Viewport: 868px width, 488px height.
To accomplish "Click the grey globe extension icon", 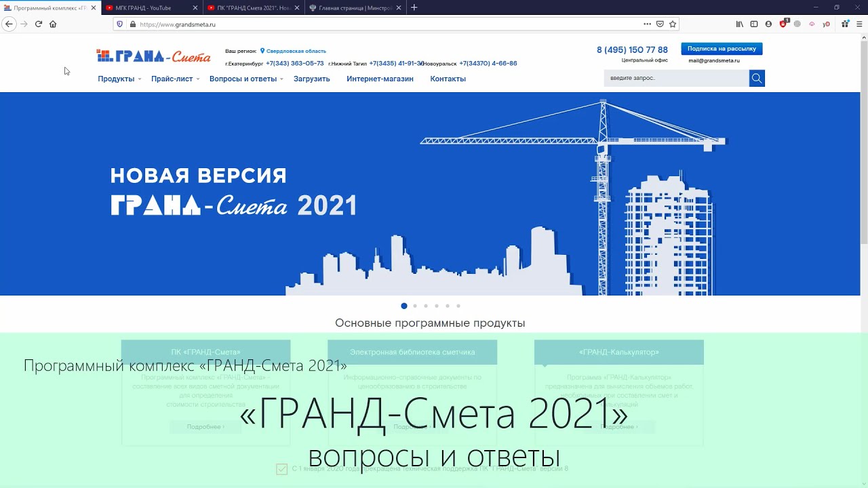I will pos(797,24).
